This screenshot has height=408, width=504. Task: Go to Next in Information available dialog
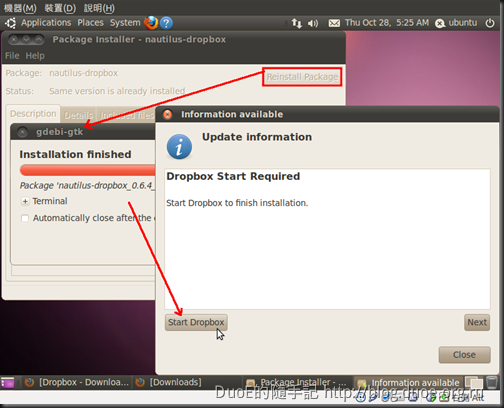point(477,322)
